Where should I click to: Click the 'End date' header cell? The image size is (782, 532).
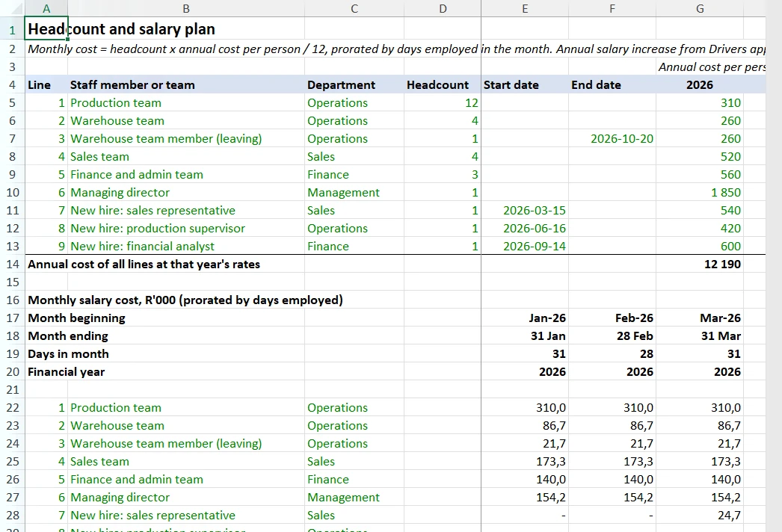(612, 84)
